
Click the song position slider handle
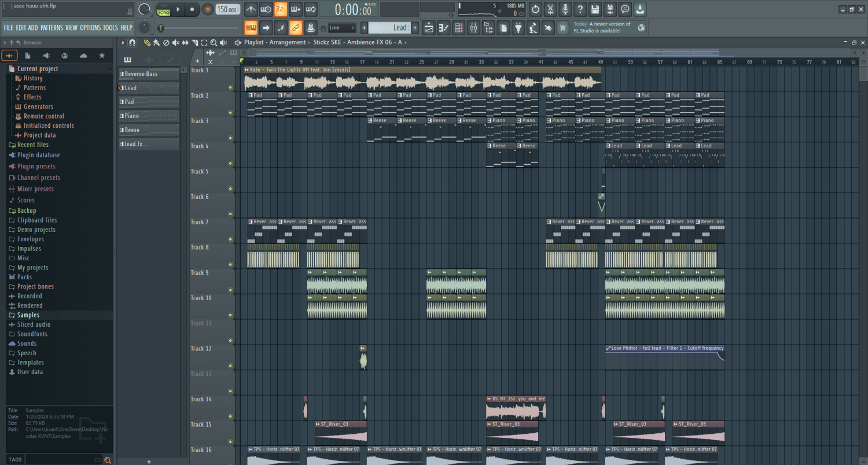click(x=161, y=28)
